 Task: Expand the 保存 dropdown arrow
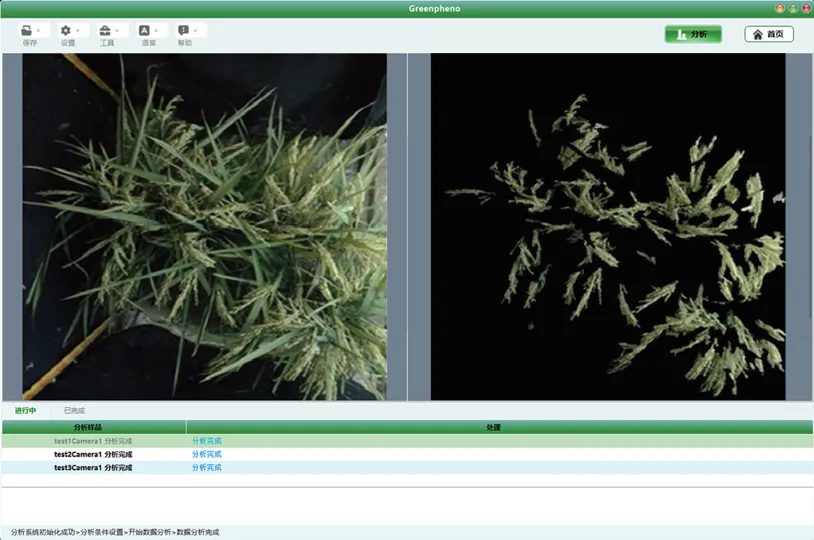tap(38, 31)
